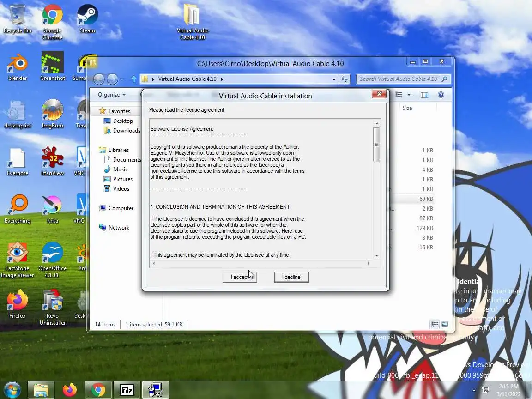532x399 pixels.
Task: Select the IrfanView desktop shortcut
Action: coord(53,161)
